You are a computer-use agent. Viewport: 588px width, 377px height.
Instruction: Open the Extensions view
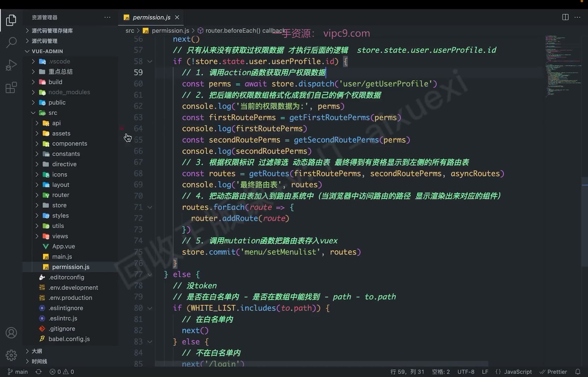[x=11, y=87]
